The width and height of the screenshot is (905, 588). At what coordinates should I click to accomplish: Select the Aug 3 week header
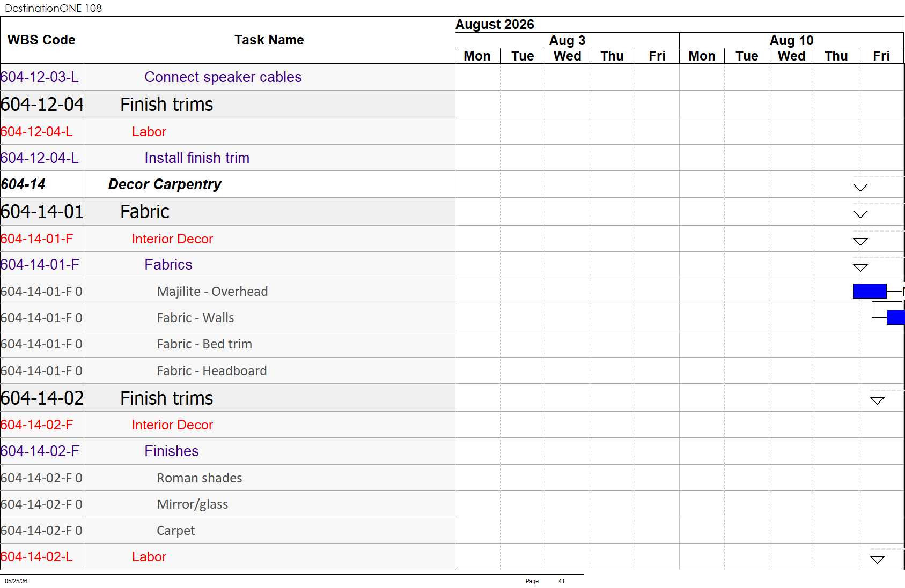click(x=567, y=40)
